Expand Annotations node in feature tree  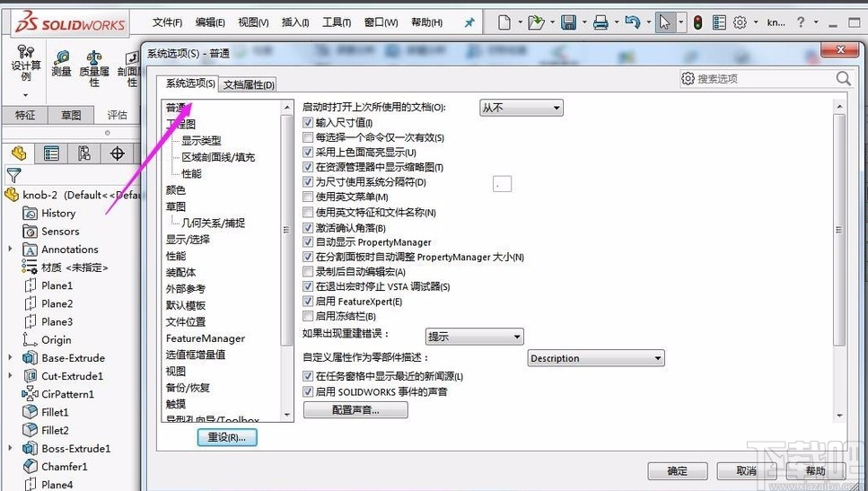(10, 250)
